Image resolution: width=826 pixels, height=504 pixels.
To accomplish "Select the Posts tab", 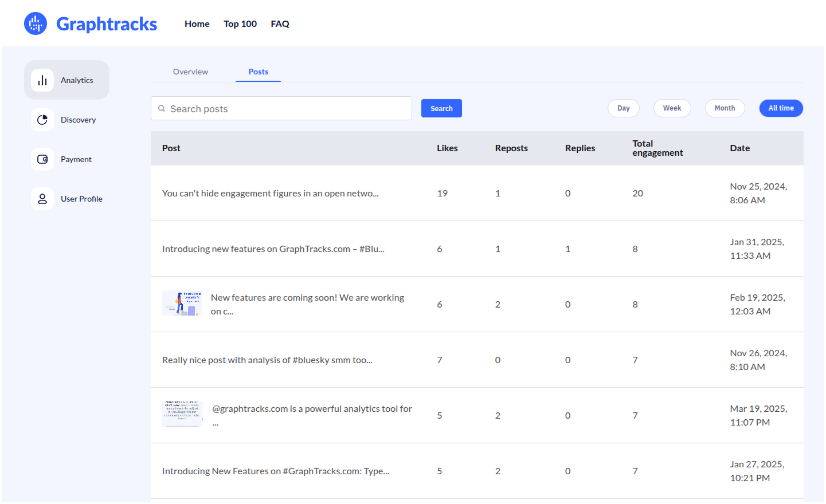I will (259, 72).
